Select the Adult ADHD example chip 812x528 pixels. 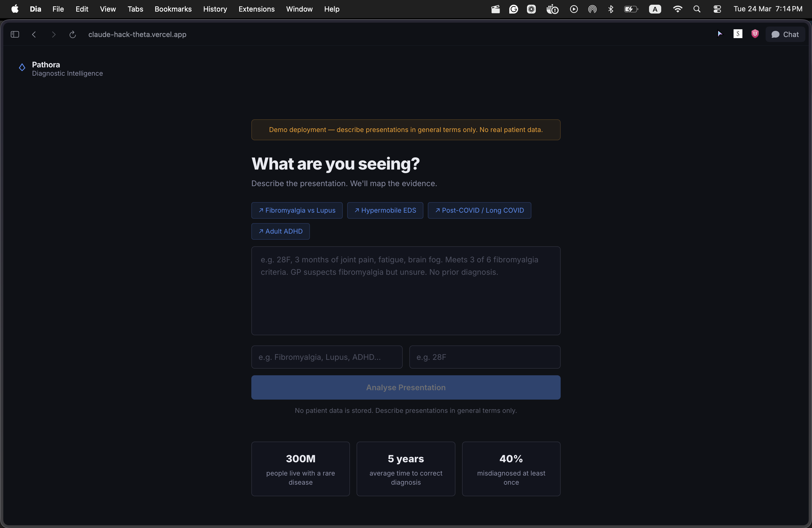coord(280,232)
